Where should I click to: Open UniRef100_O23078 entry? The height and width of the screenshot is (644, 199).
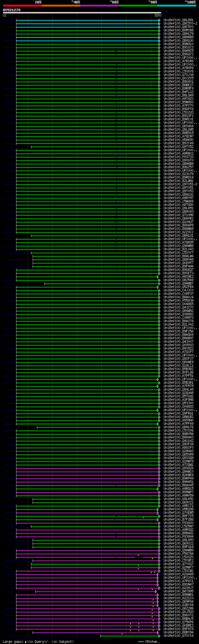(178, 174)
